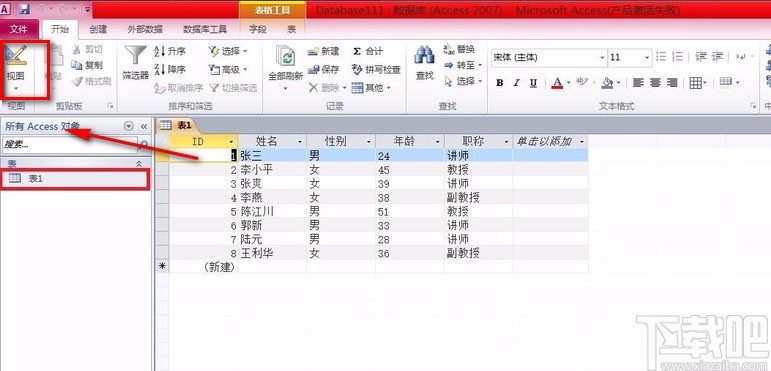Viewport: 771px width, 371px height.
Task: Click the 筛选器 funnel filter icon
Action: click(135, 56)
